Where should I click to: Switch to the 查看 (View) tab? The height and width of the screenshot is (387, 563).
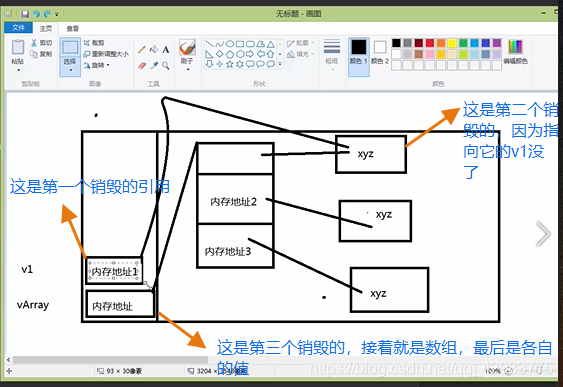point(73,28)
